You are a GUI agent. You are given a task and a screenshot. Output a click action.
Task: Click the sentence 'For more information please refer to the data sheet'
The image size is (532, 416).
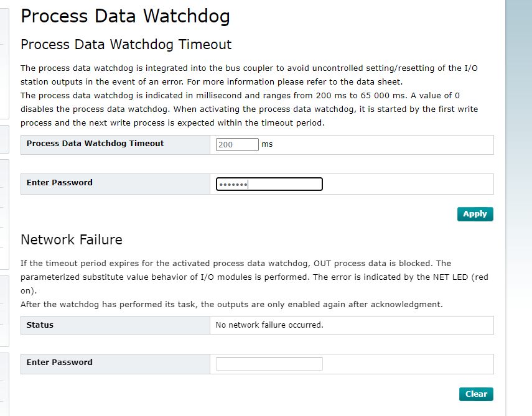click(x=294, y=81)
